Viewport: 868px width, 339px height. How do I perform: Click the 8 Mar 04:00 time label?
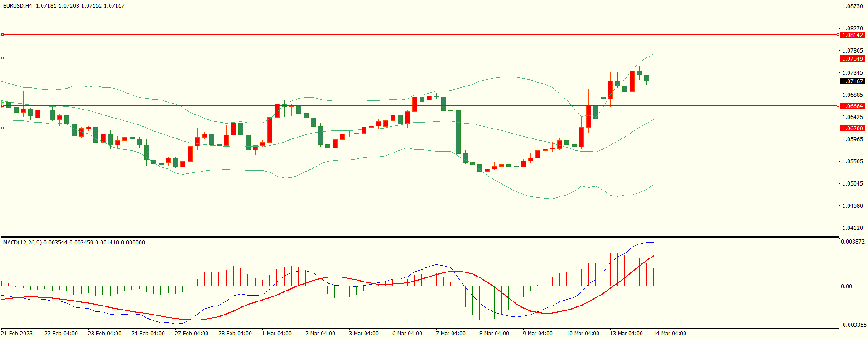click(494, 334)
